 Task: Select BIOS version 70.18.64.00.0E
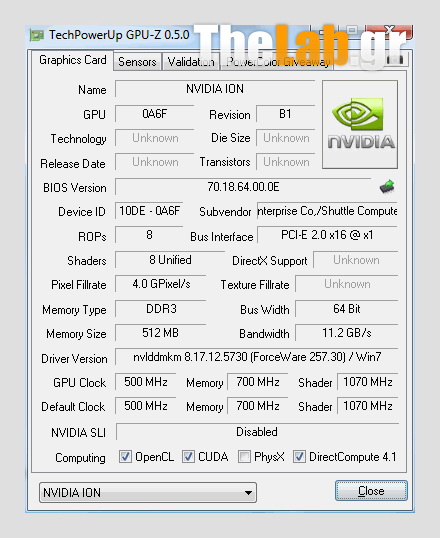click(x=243, y=187)
